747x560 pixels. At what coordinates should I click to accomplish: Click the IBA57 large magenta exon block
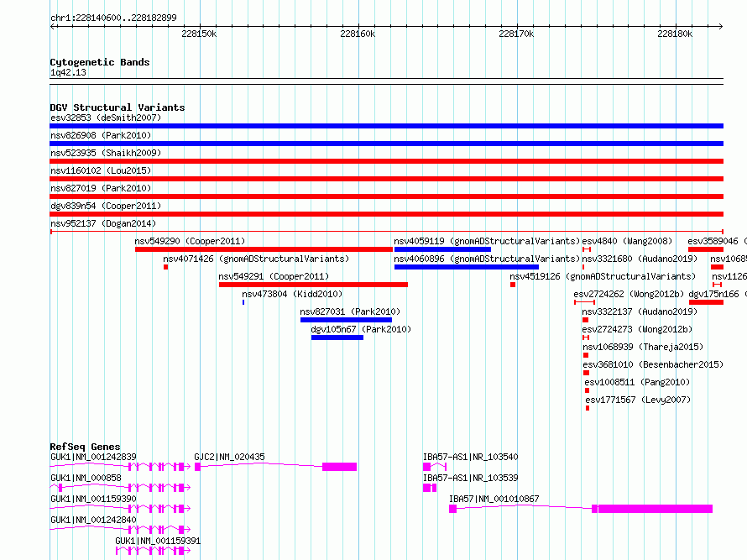(x=655, y=509)
